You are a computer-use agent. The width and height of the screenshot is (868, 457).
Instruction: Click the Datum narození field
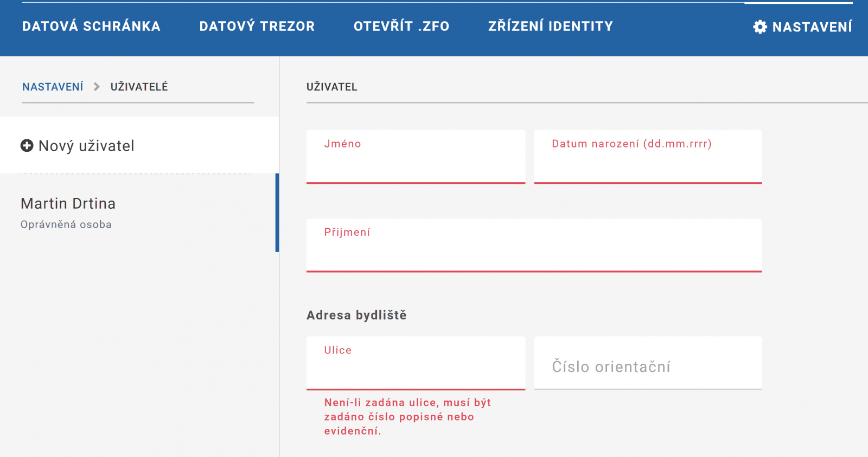point(648,163)
